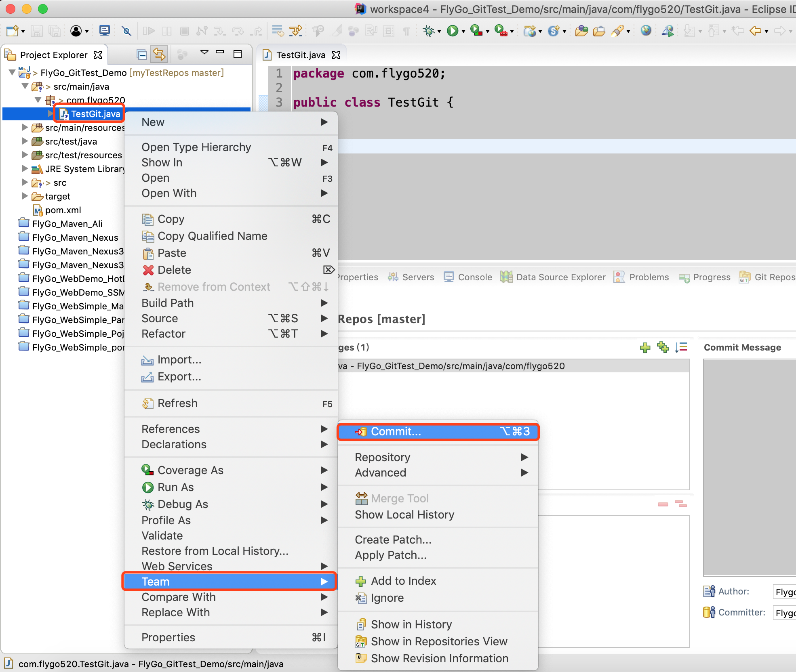796x672 pixels.
Task: Click the Debug bug icon in toolbar
Action: (428, 31)
